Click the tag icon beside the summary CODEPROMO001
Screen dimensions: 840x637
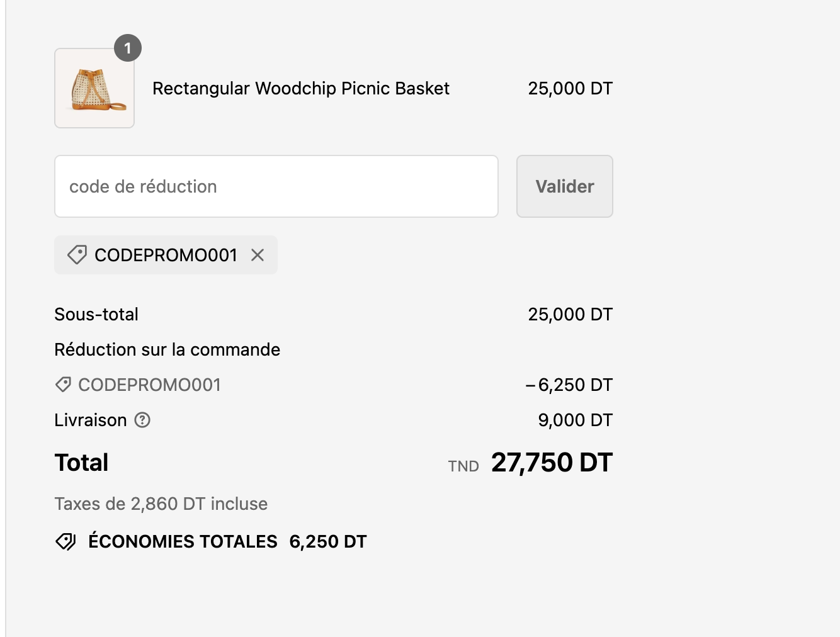[x=63, y=385]
